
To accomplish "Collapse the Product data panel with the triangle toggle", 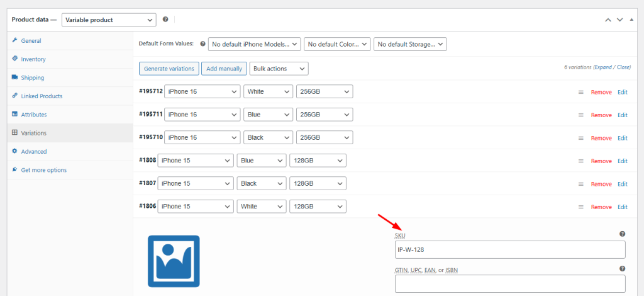I will 632,20.
